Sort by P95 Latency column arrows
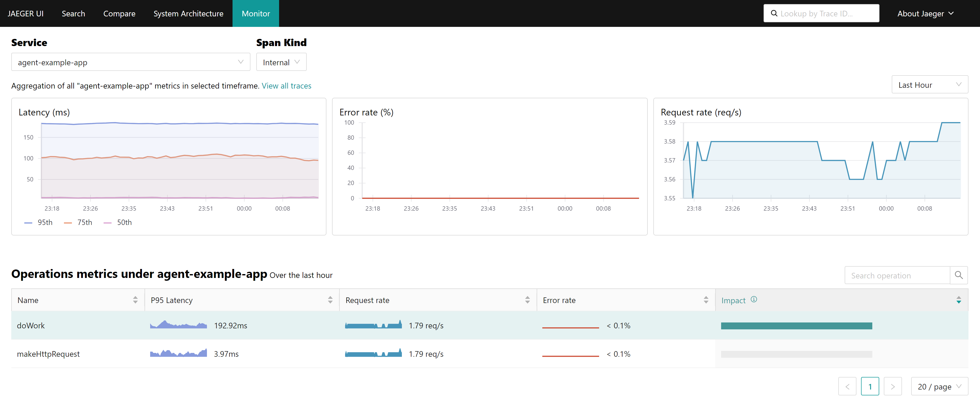Image resolution: width=980 pixels, height=400 pixels. tap(330, 300)
